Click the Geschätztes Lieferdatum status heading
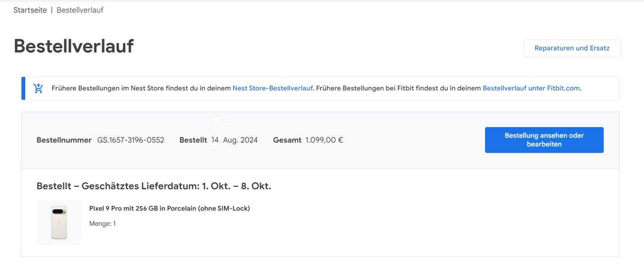This screenshot has width=644, height=266. click(x=154, y=186)
